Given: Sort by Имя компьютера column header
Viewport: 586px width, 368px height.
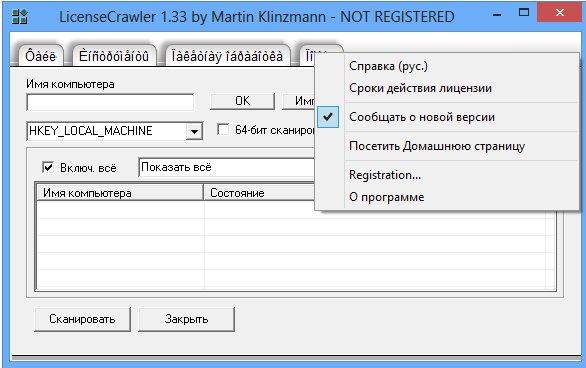Looking at the screenshot, I should (120, 193).
